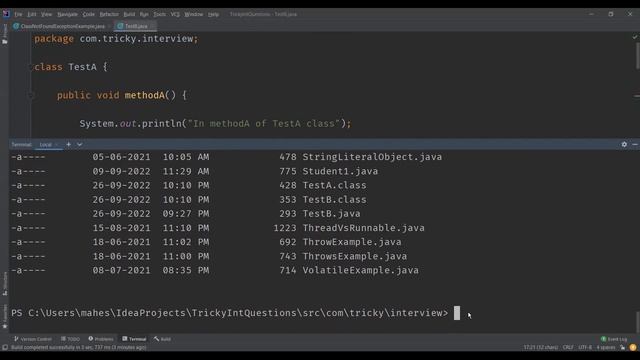
Task: Open the Build menu in menu bar
Action: point(129,14)
